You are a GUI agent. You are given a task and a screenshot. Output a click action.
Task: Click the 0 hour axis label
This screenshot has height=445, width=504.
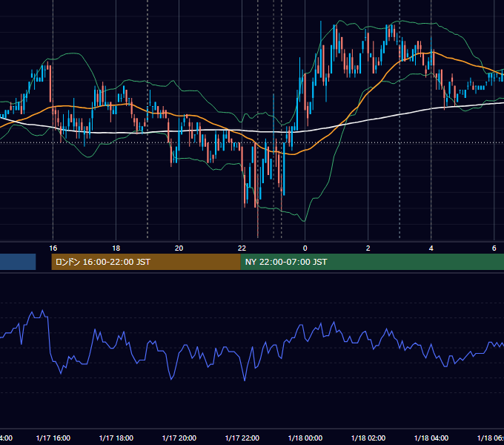[305, 248]
